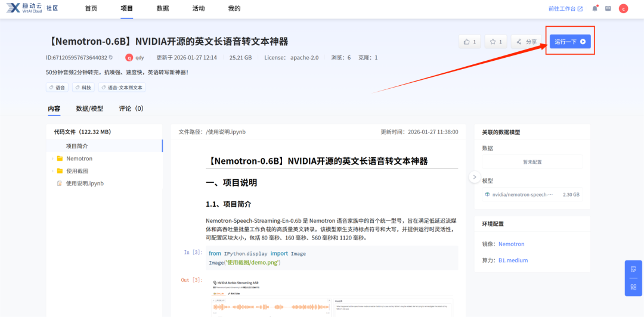Select 项目简介 in the file list

point(104,146)
